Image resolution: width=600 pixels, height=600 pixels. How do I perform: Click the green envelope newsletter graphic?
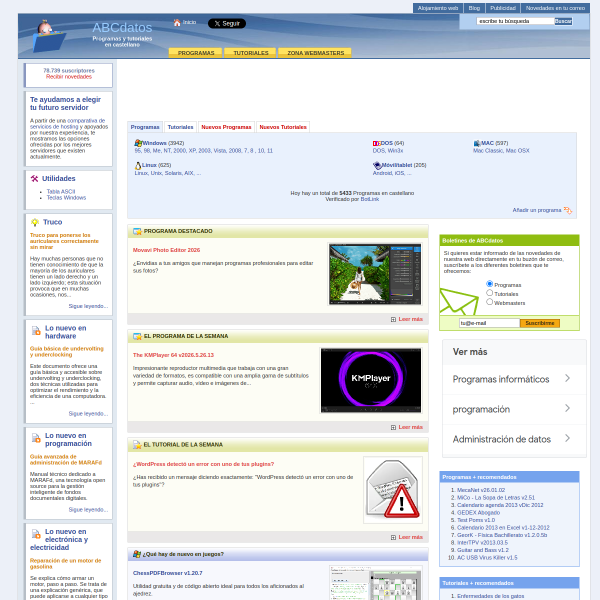[459, 302]
